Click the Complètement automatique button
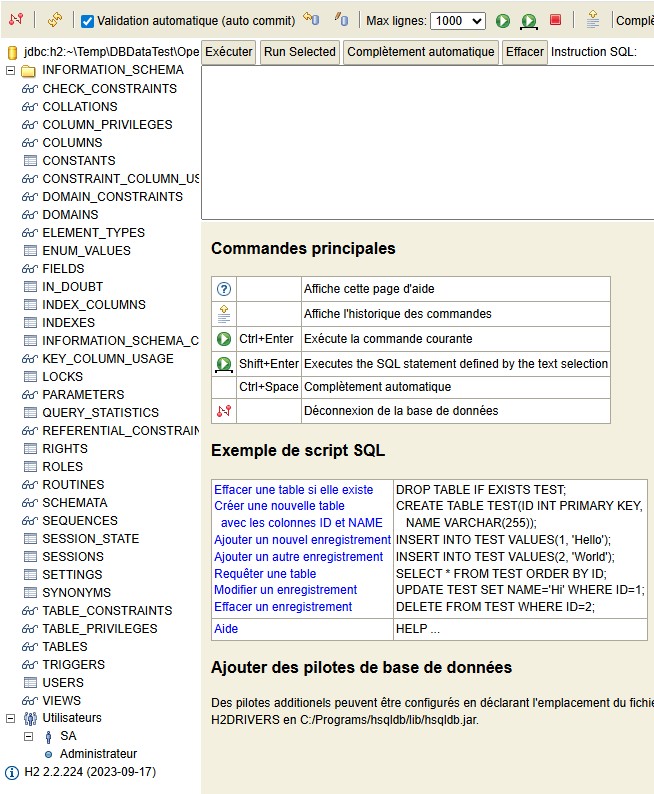The height and width of the screenshot is (794, 654). coord(421,52)
